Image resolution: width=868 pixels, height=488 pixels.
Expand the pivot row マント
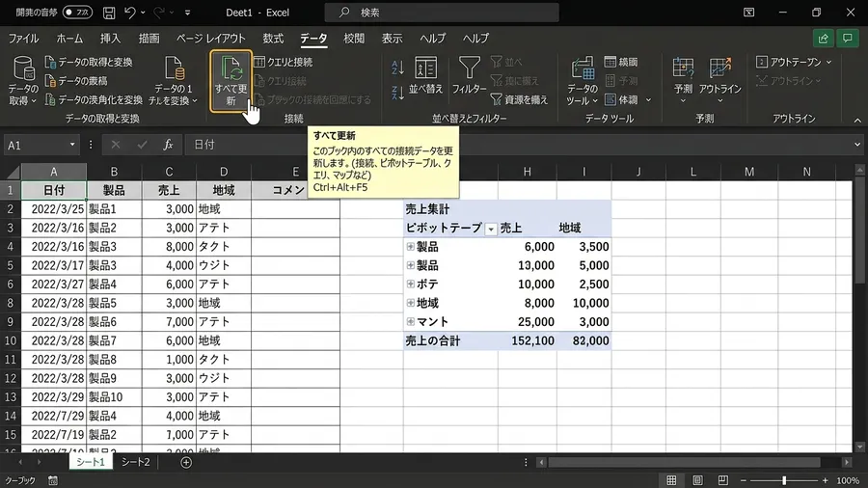(x=410, y=321)
